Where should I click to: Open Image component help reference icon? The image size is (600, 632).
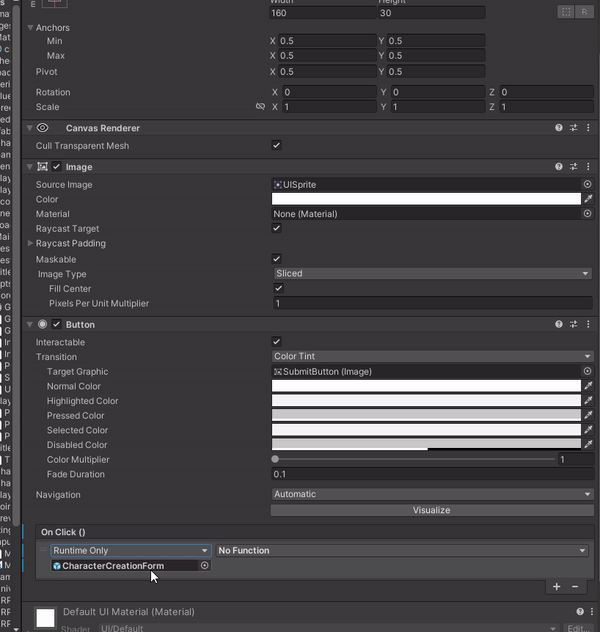coord(558,166)
